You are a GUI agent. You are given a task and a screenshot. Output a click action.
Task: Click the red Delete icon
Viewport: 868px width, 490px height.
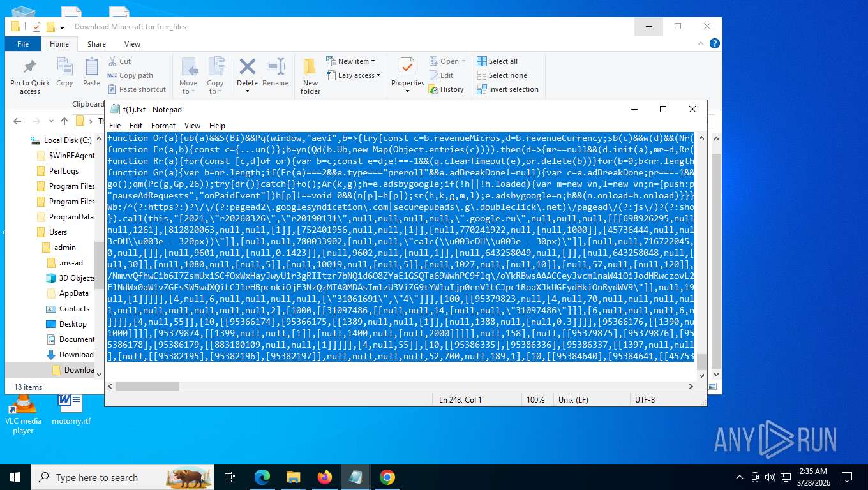(247, 67)
